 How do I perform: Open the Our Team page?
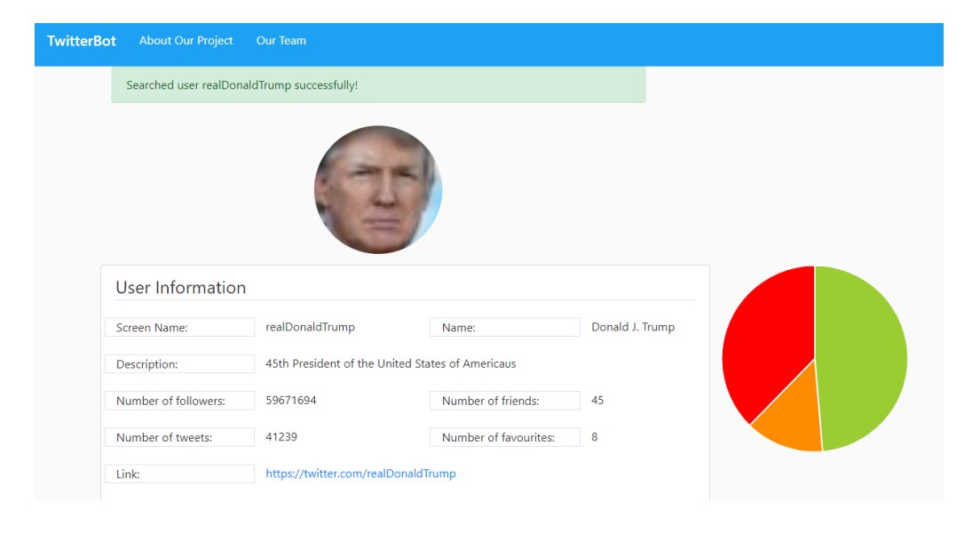[281, 41]
